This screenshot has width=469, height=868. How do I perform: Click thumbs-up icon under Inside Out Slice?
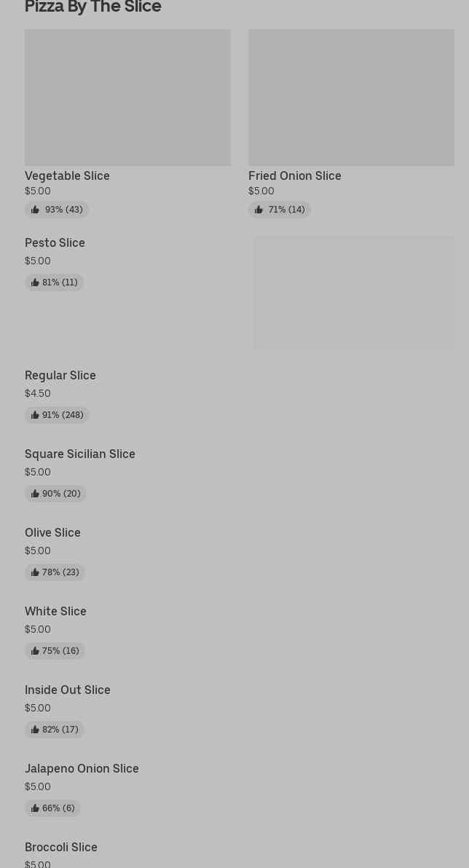point(35,730)
